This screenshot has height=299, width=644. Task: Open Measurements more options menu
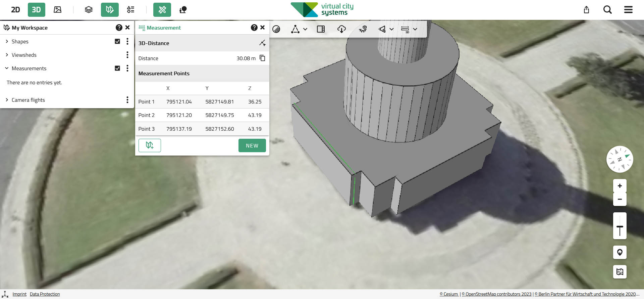click(127, 68)
